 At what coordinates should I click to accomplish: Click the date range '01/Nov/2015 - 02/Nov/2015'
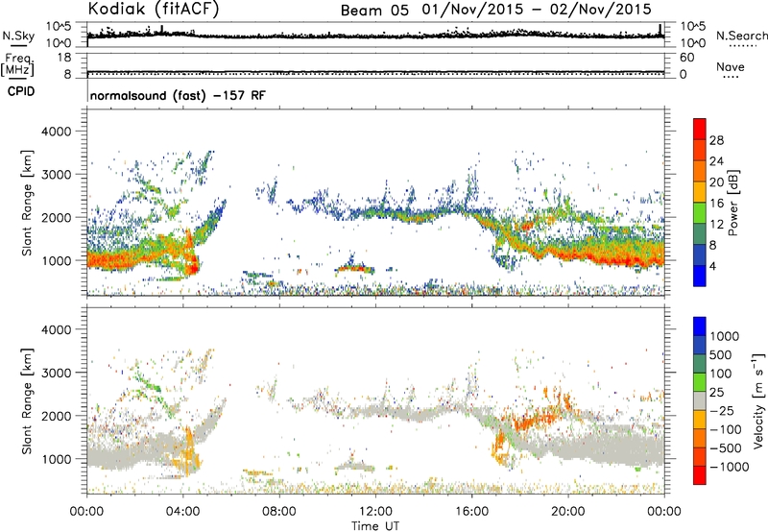tap(537, 10)
